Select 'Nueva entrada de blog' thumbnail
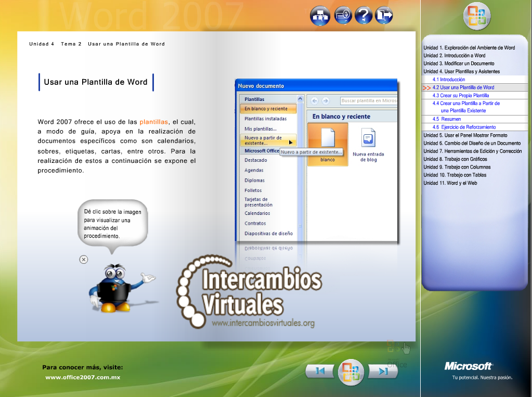 pyautogui.click(x=368, y=145)
